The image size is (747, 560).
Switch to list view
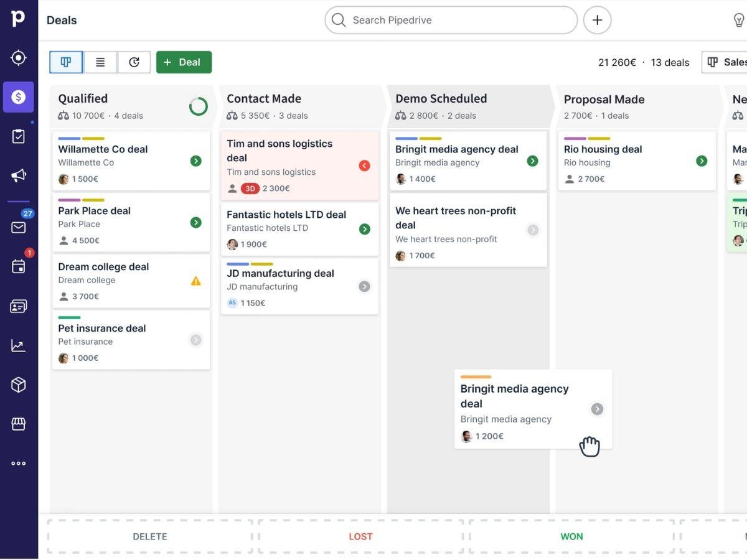(100, 62)
